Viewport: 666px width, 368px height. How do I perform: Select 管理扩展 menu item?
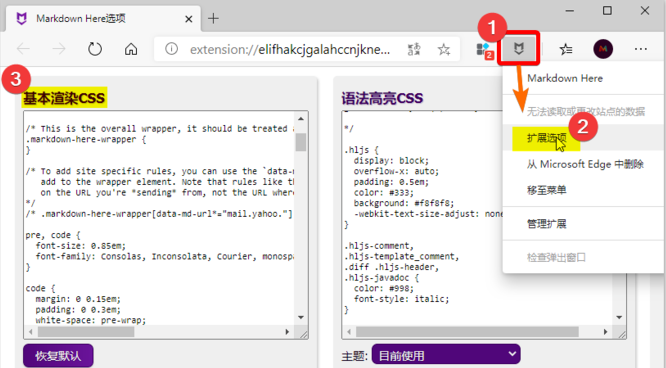pyautogui.click(x=547, y=224)
